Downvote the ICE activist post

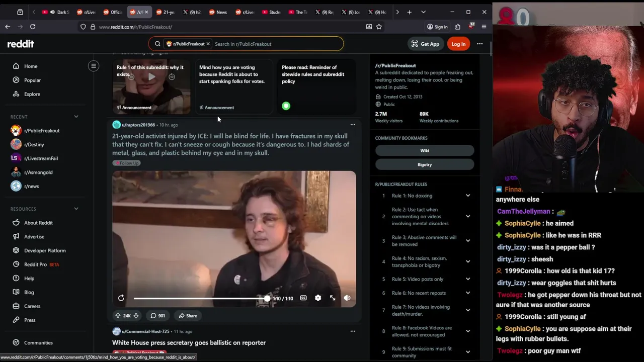(x=136, y=316)
